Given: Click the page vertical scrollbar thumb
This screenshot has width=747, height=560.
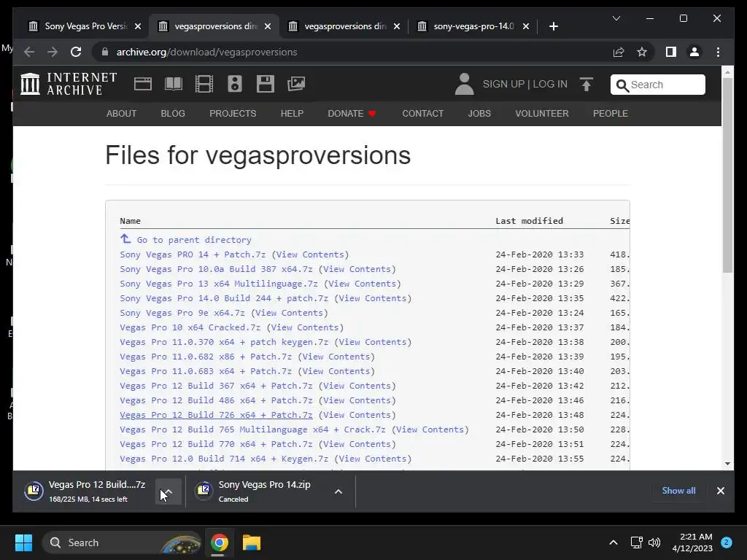Looking at the screenshot, I should coord(727,175).
